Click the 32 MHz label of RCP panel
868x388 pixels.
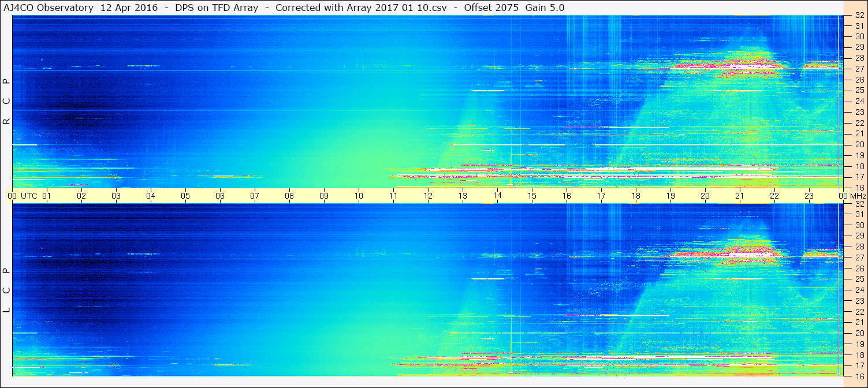tap(859, 16)
